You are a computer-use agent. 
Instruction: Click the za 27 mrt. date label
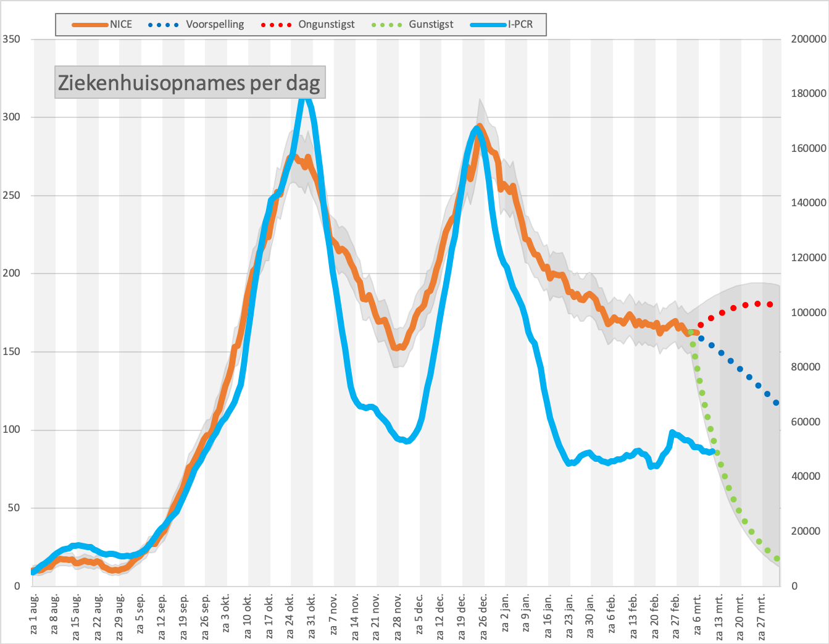pos(762,614)
